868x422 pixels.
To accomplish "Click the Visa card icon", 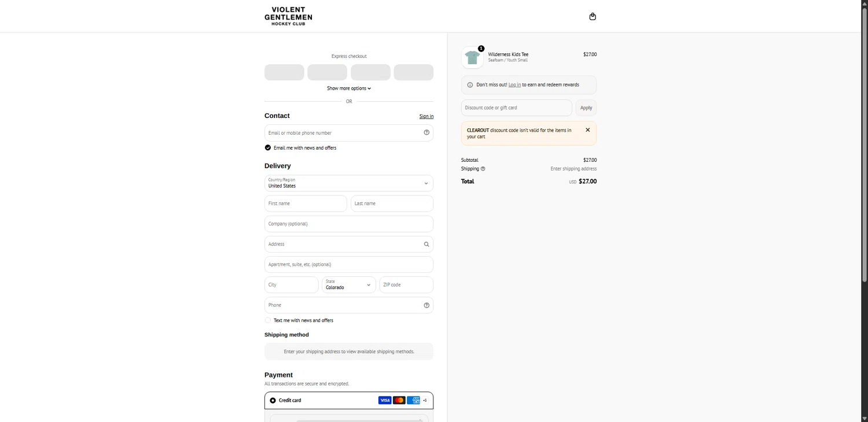I will (385, 400).
